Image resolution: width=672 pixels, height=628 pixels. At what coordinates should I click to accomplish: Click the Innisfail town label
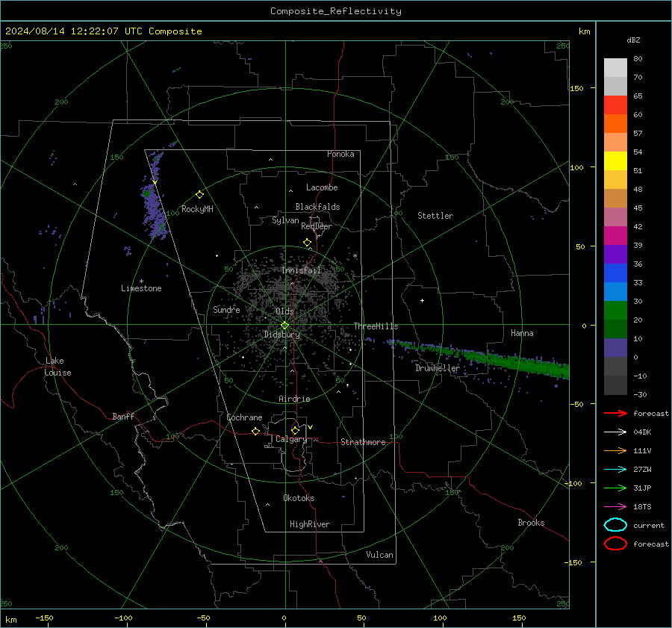point(302,270)
